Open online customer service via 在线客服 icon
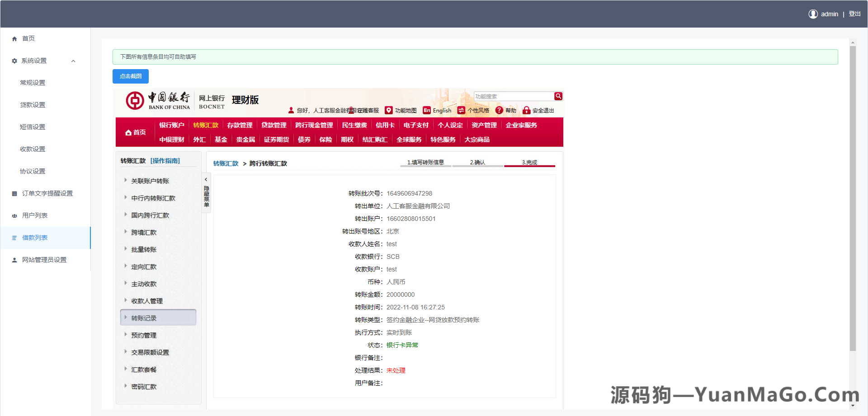The image size is (868, 416). (352, 110)
